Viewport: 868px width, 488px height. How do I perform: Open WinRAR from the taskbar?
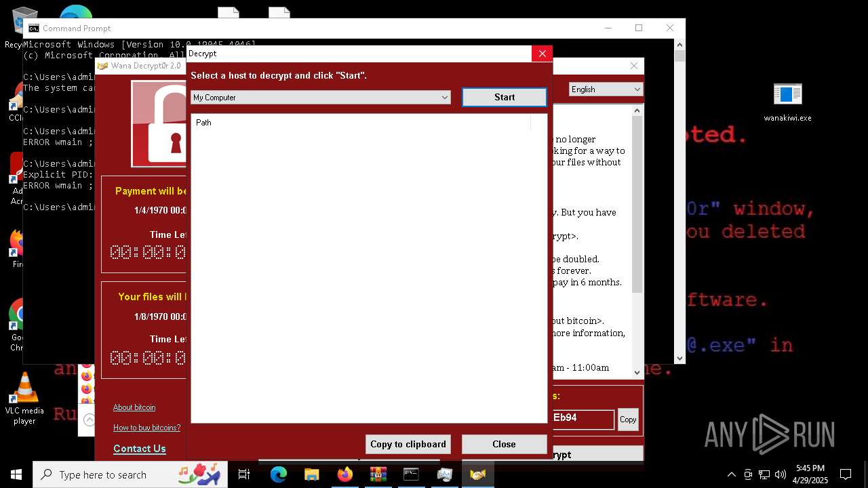coord(378,474)
